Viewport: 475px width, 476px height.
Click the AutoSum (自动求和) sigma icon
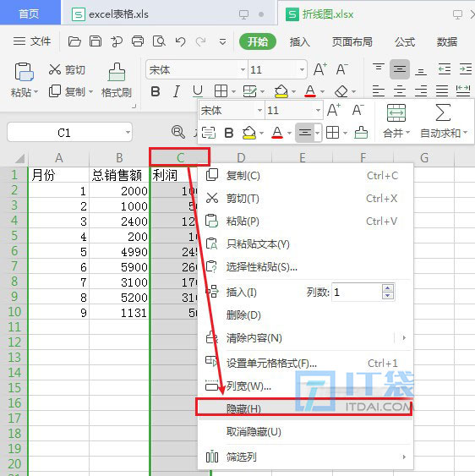[x=443, y=112]
